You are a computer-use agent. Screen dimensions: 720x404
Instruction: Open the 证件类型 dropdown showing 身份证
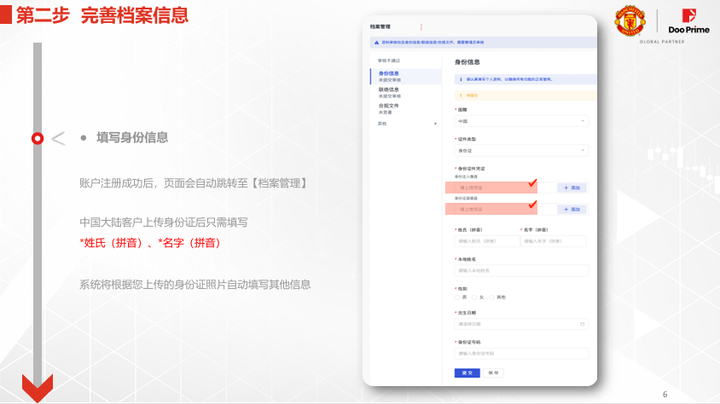click(x=521, y=151)
